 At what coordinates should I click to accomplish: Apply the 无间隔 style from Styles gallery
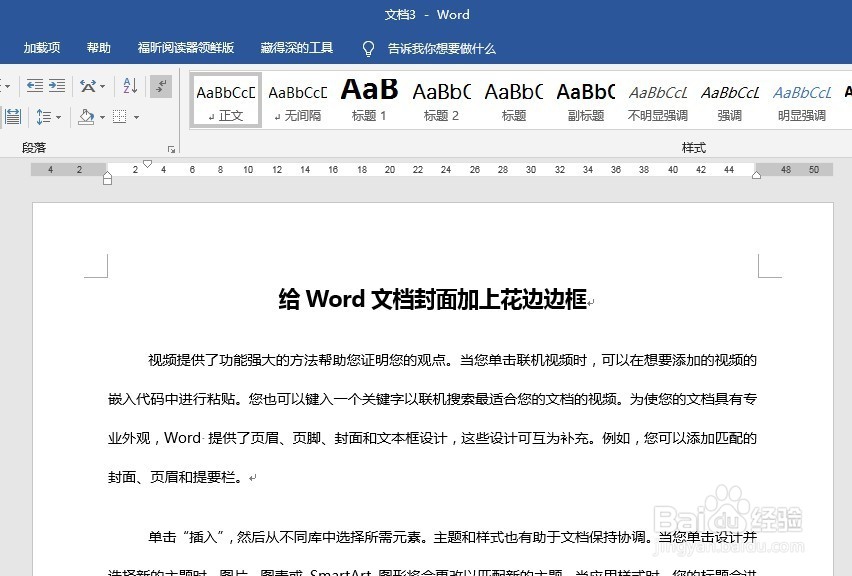point(296,99)
